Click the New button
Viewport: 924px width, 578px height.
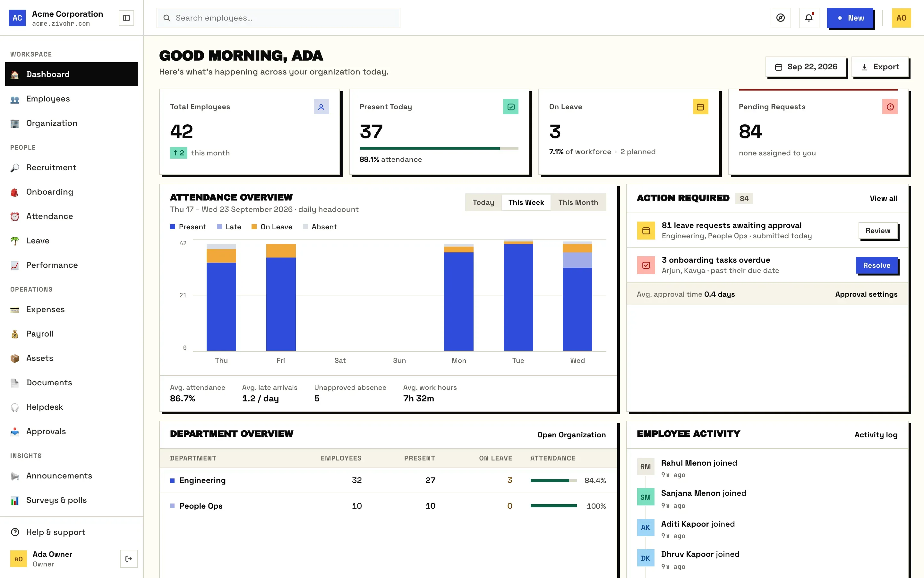coord(850,18)
